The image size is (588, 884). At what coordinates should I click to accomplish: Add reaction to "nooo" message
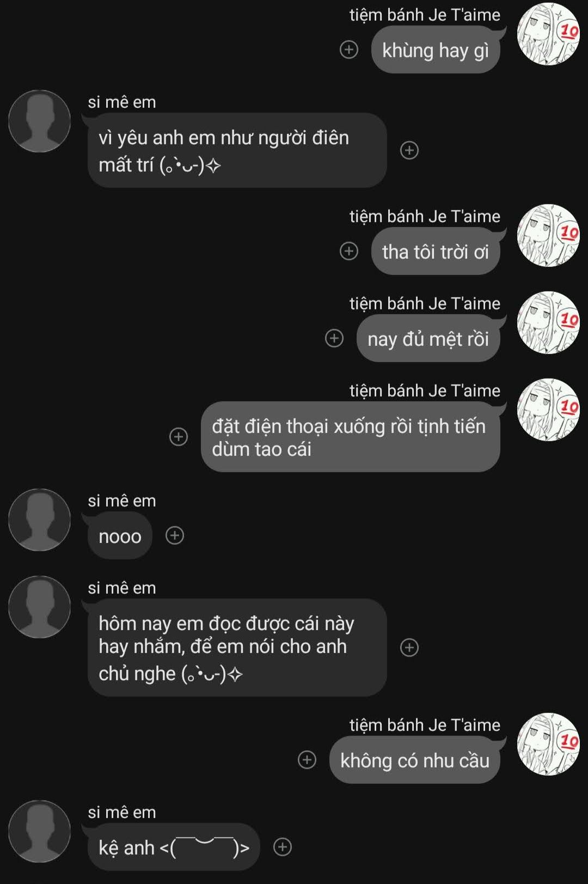pos(175,535)
